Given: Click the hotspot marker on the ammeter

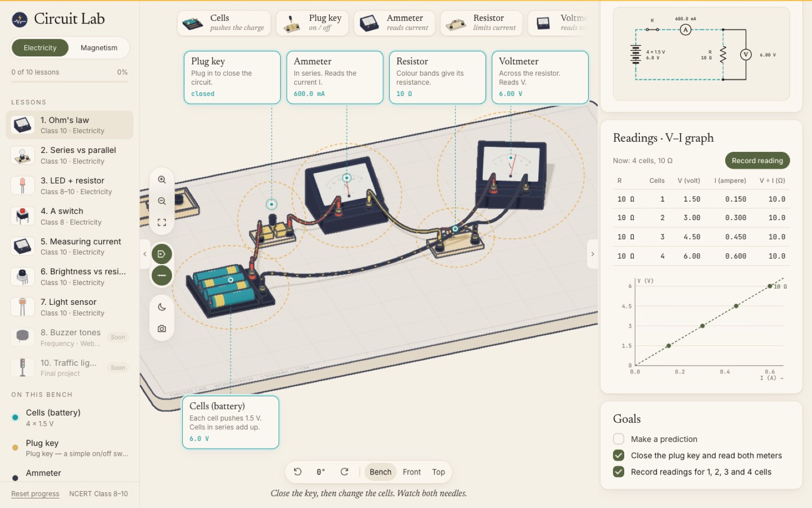Looking at the screenshot, I should click(347, 178).
